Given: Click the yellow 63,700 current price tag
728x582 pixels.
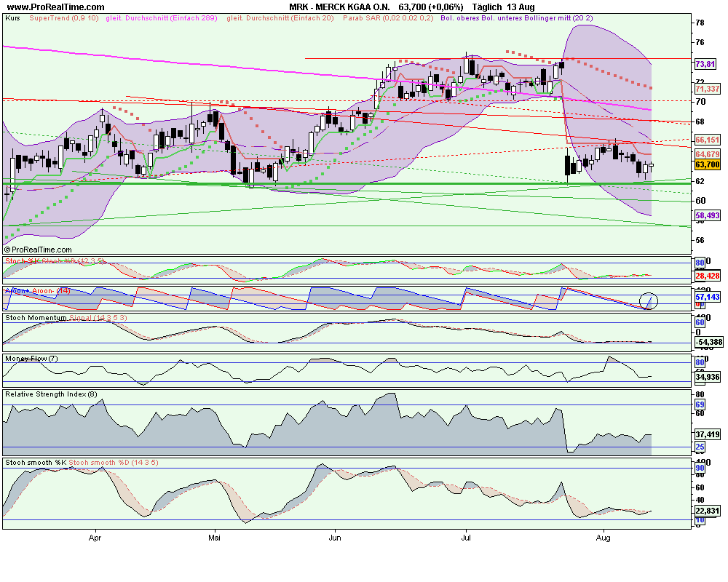Looking at the screenshot, I should coord(708,164).
